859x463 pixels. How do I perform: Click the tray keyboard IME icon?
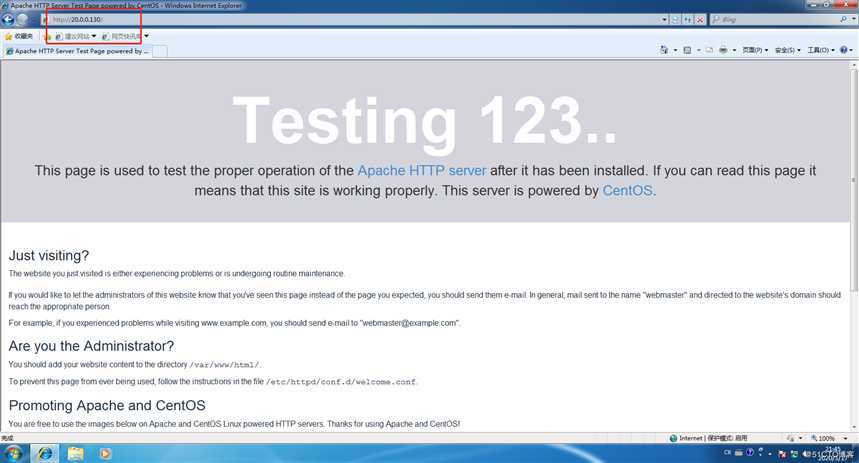click(x=739, y=453)
